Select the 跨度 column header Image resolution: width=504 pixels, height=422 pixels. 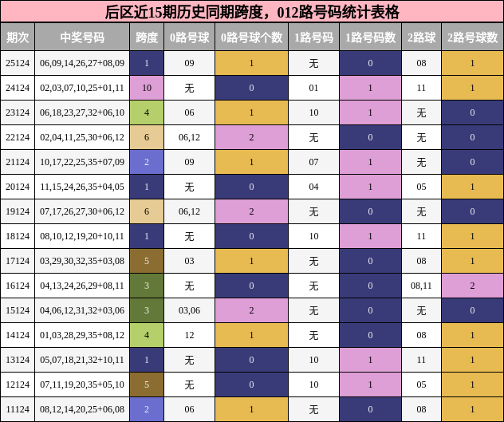click(147, 37)
